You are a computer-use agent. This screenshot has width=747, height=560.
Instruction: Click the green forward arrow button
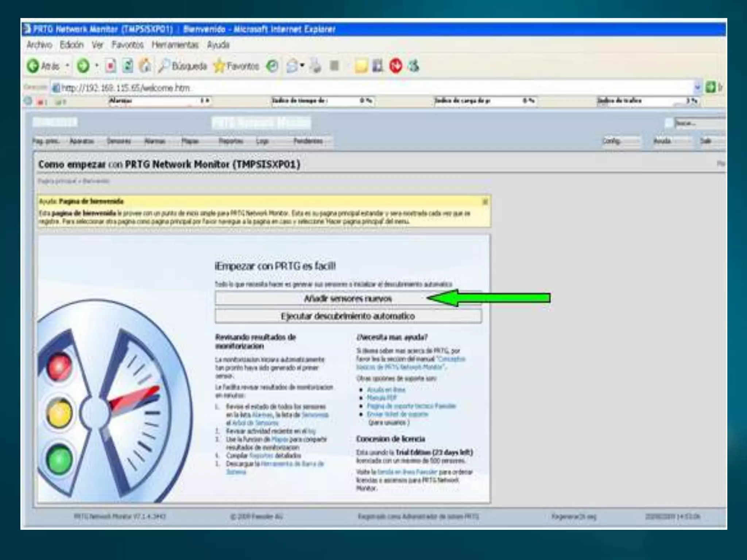(83, 66)
